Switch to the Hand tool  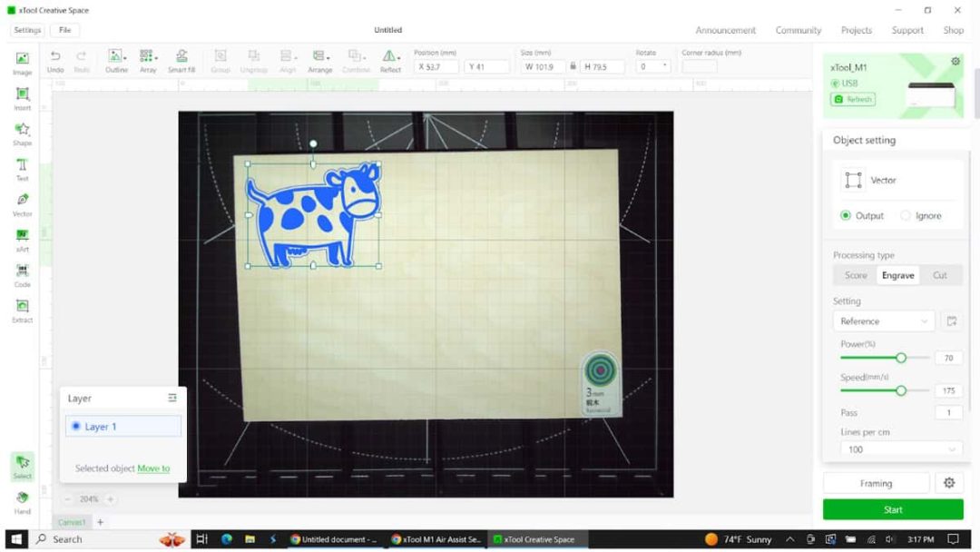(22, 500)
